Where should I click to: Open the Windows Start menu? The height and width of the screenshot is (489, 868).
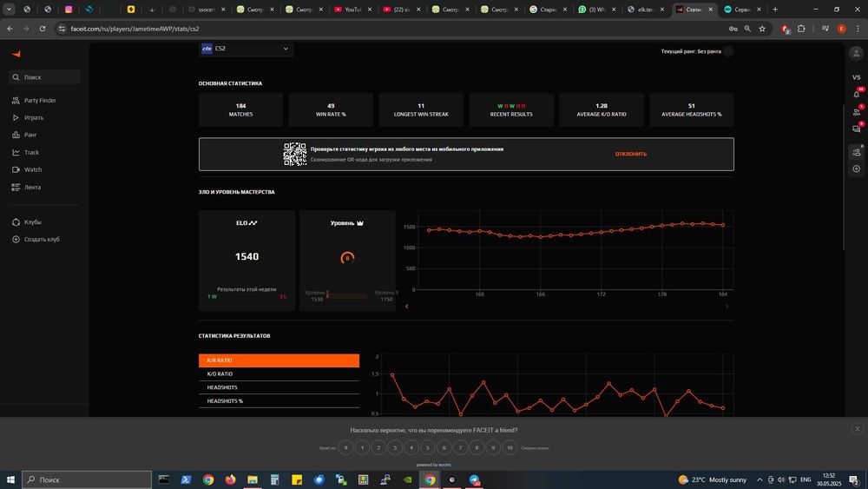click(x=10, y=479)
